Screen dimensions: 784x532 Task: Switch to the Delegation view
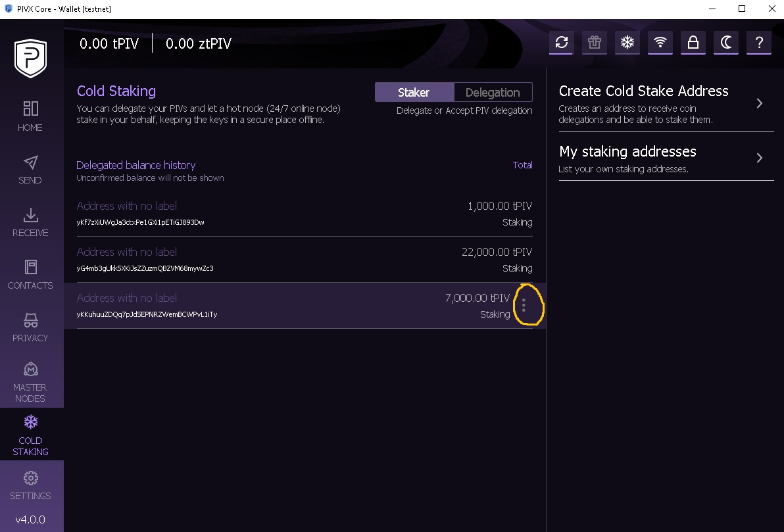pyautogui.click(x=493, y=92)
